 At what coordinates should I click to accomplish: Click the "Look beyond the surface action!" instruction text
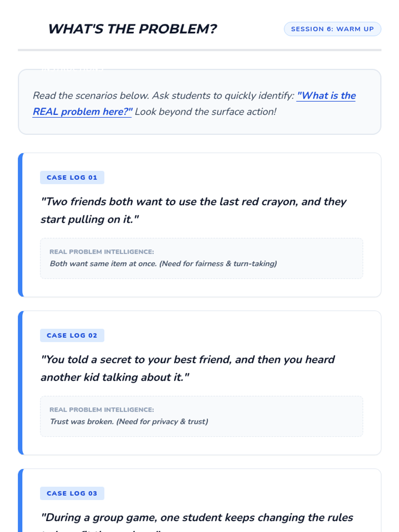(x=205, y=112)
